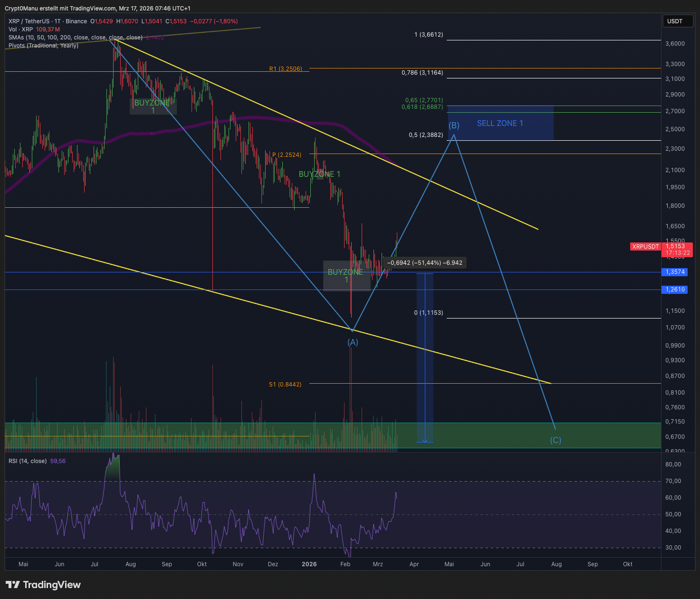Click the purple SMA value in legend
The width and height of the screenshot is (700, 599).
155,38
